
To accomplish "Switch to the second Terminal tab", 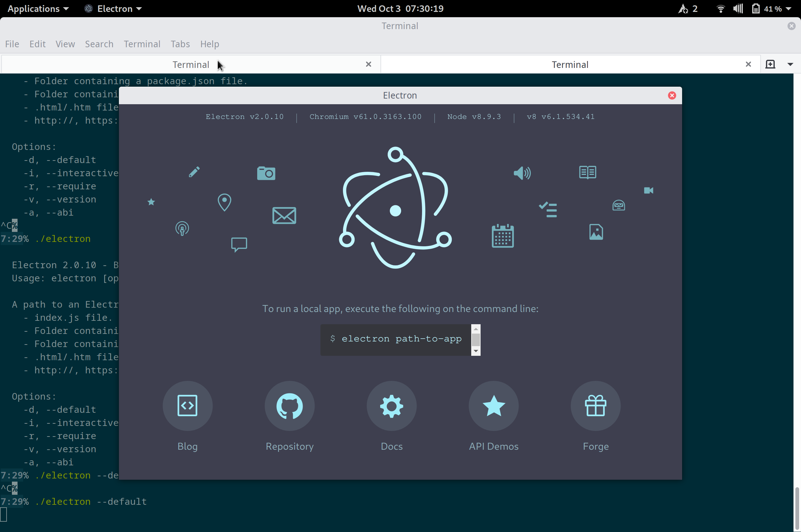I will [570, 64].
